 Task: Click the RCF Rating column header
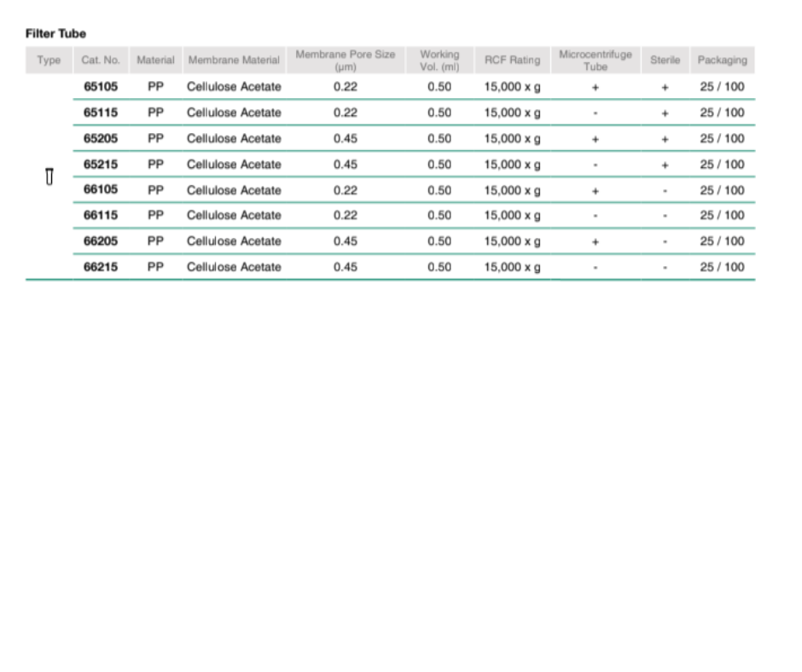tap(512, 60)
